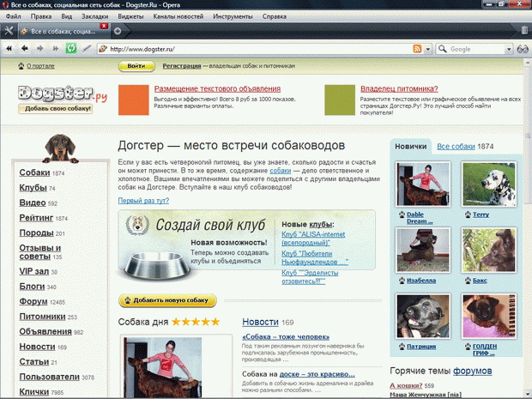Image resolution: width=532 pixels, height=399 pixels.
Task: Expand the Google search engine dropdown
Action: [x=509, y=49]
